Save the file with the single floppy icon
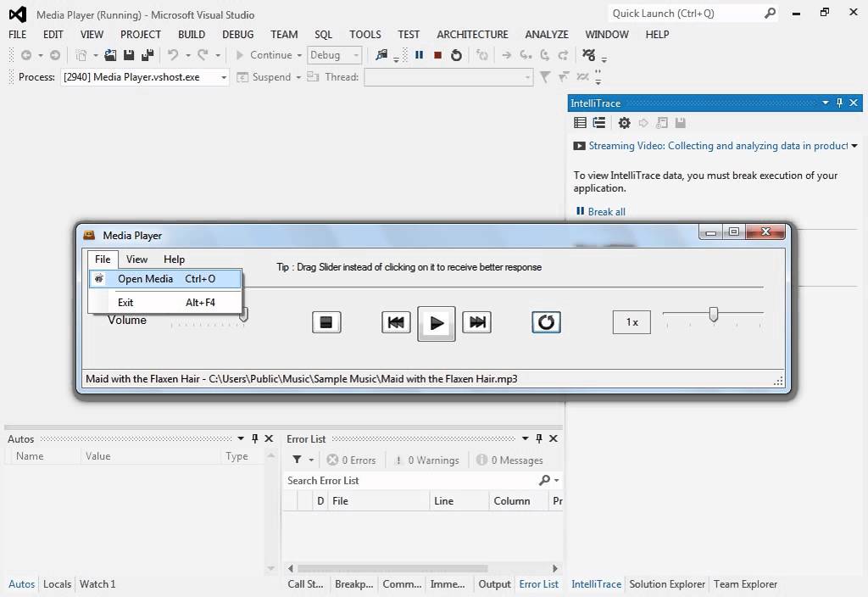Viewport: 868px width, 597px height. [x=129, y=55]
